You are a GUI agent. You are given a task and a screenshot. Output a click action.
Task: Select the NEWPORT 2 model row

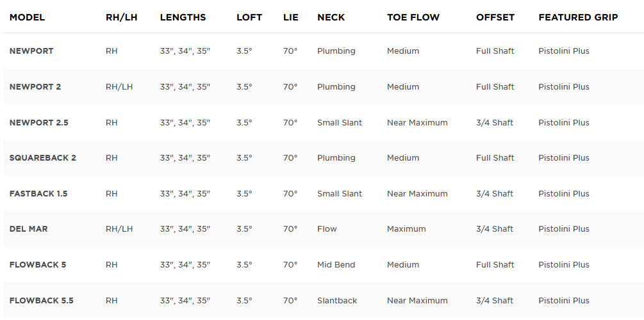pyautogui.click(x=35, y=87)
